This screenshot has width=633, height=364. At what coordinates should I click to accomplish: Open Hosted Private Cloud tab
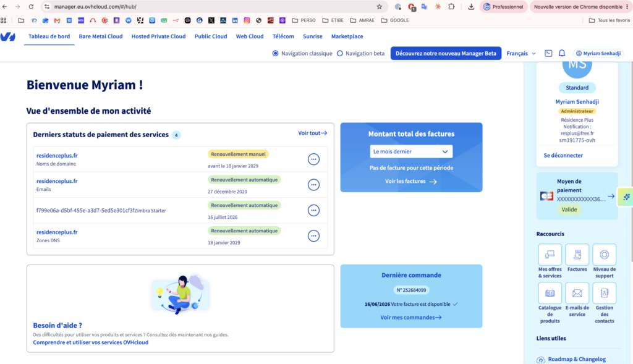tap(159, 36)
